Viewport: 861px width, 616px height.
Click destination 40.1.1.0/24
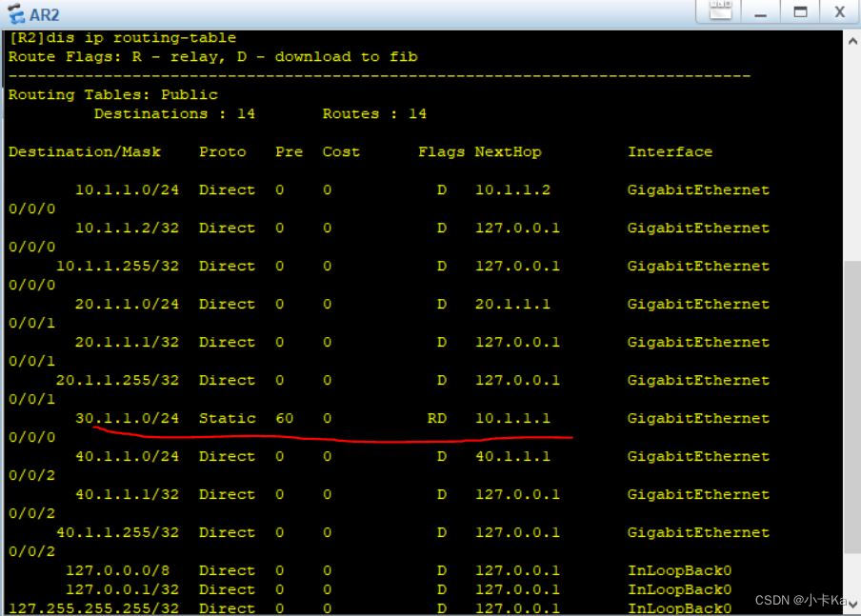tap(127, 456)
